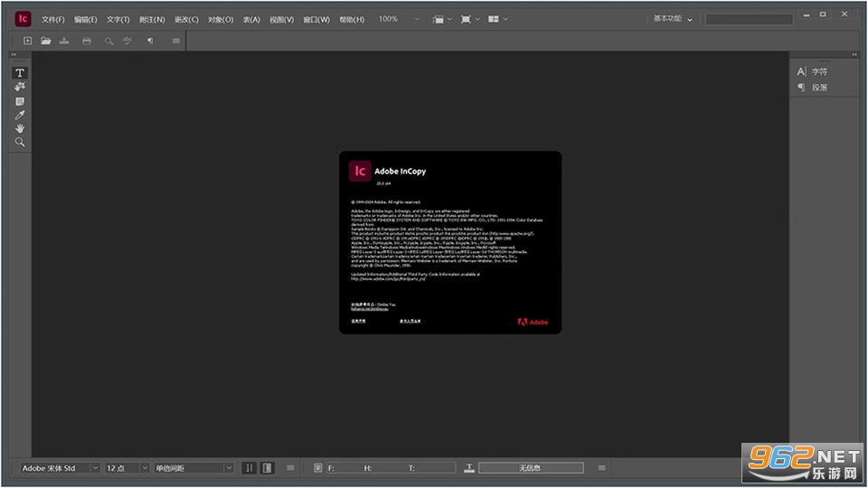Select the Note tool in toolbox

[x=20, y=101]
